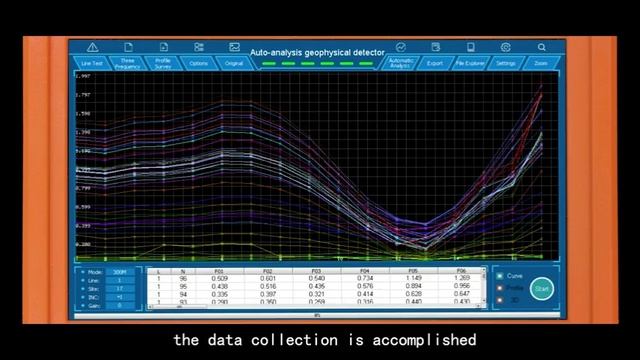Select the cell with value 1.149
This screenshot has width=640, height=360.
(413, 278)
